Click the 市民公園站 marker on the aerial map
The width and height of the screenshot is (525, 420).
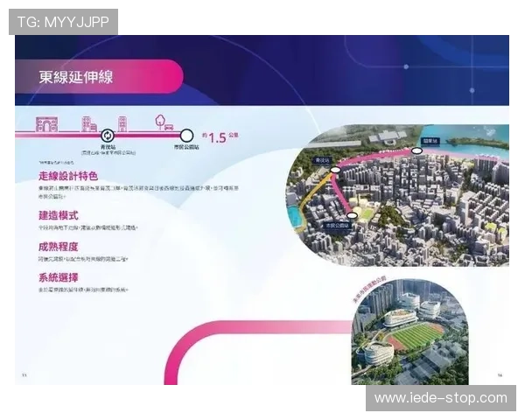point(352,215)
